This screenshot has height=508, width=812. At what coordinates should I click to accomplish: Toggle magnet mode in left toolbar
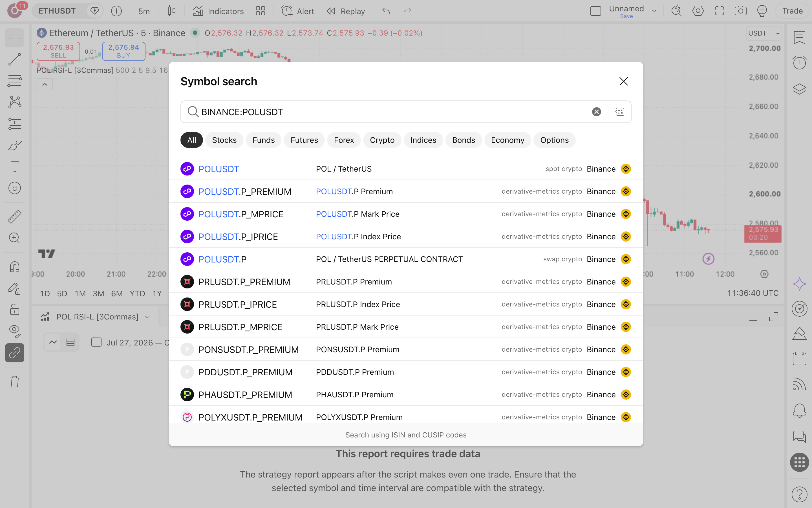point(14,267)
